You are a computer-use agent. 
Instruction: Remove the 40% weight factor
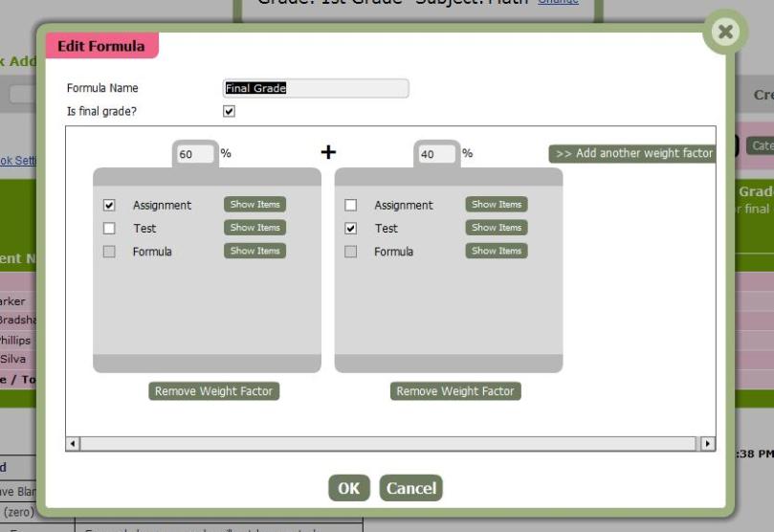click(455, 390)
